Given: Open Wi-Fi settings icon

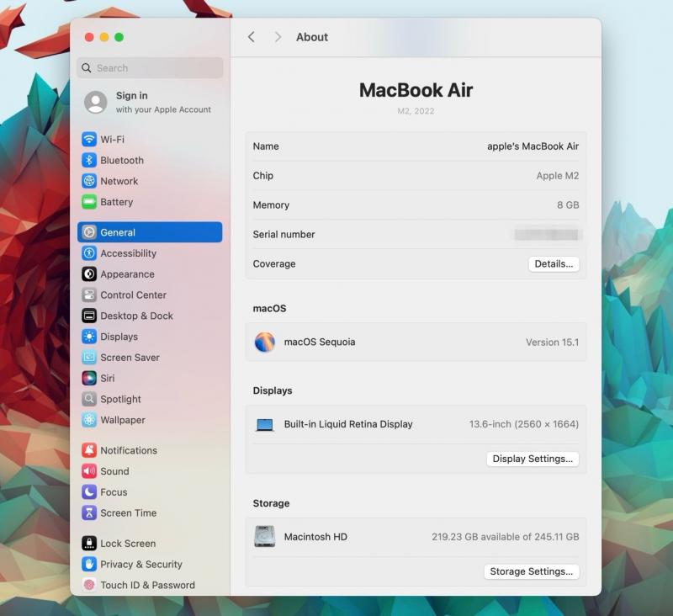Looking at the screenshot, I should click(89, 139).
